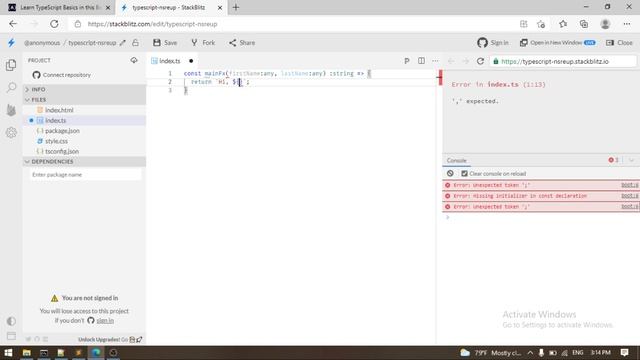
Task: Open StackBlitz Twitter icon in footer
Action: [28, 339]
